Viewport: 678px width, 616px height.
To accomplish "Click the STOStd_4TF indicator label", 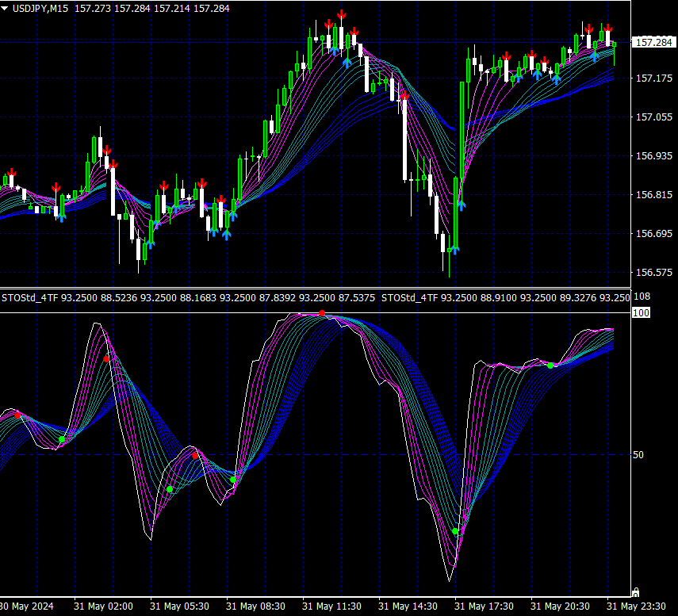I will click(29, 298).
